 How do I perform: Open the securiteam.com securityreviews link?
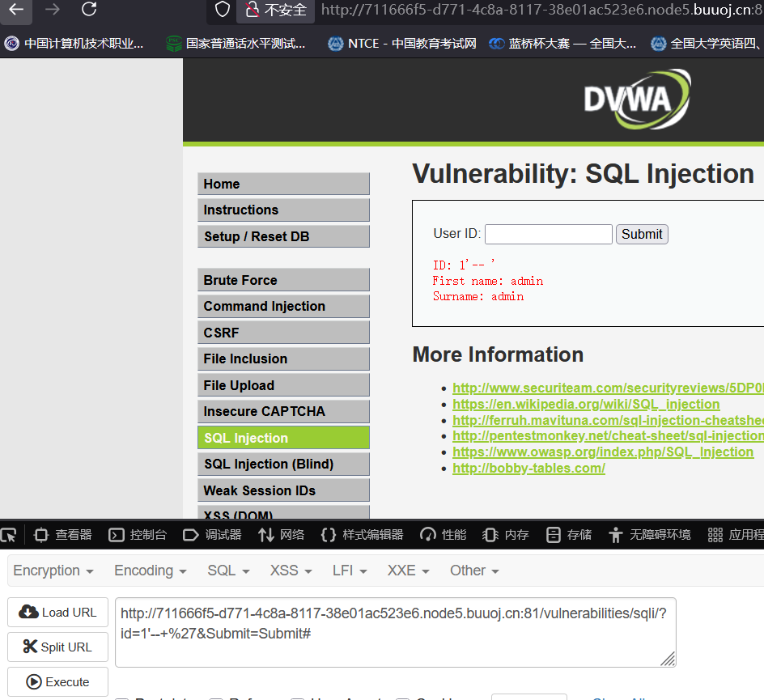(608, 388)
